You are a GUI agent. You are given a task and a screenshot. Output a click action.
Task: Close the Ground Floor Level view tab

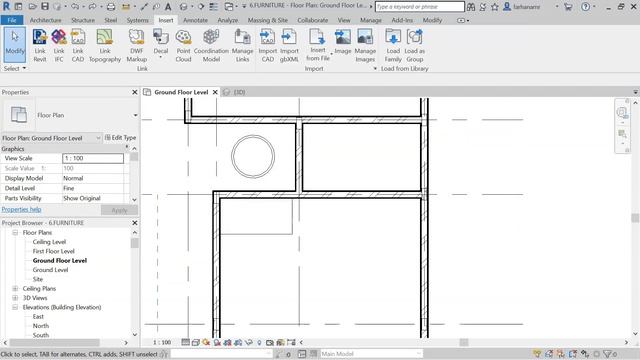[215, 92]
